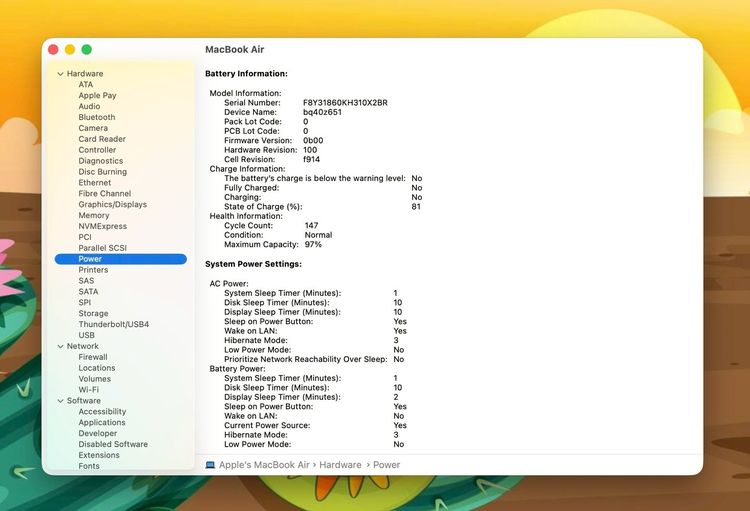Click the Maximum Capacity value 97%
Viewport: 750px width, 511px height.
(313, 244)
